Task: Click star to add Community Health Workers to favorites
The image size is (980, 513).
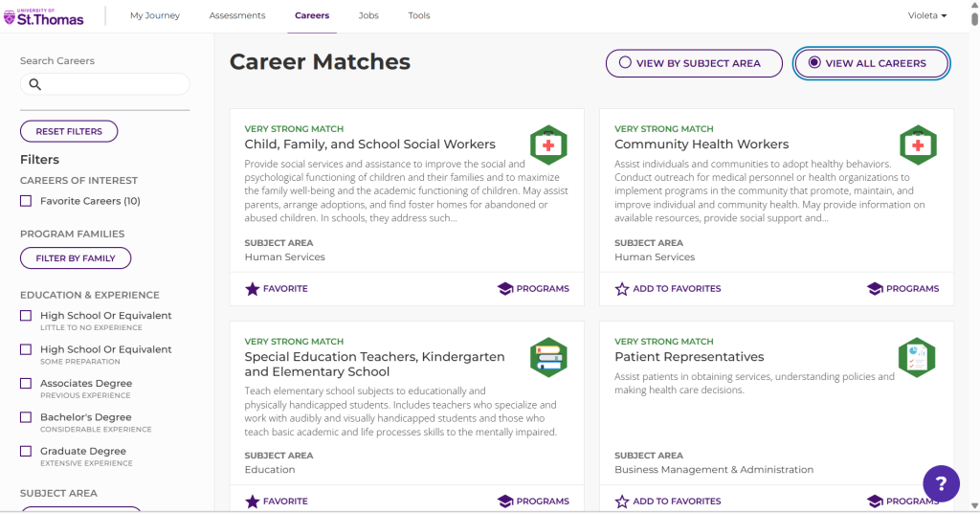Action: (622, 289)
